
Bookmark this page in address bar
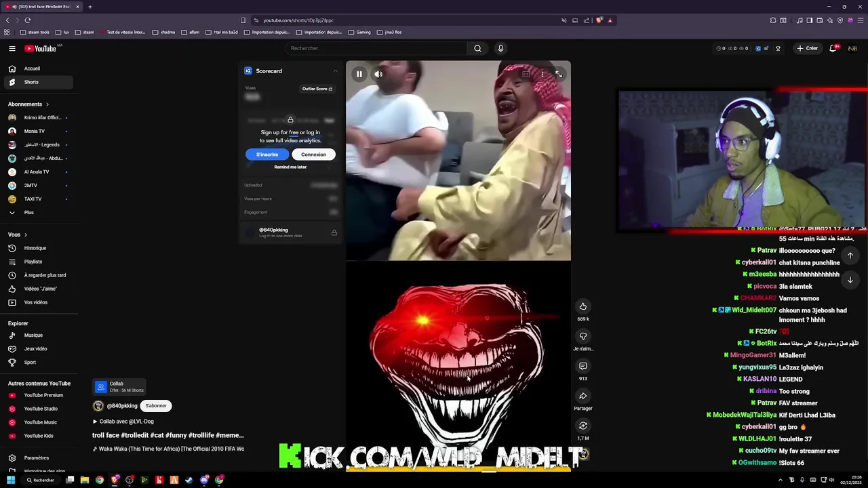point(243,20)
